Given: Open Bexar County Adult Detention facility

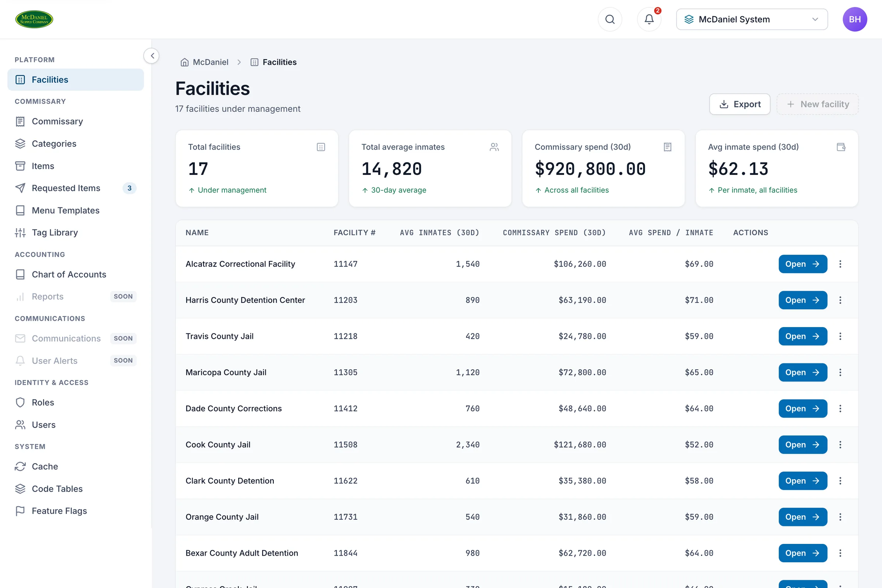Looking at the screenshot, I should pyautogui.click(x=803, y=553).
